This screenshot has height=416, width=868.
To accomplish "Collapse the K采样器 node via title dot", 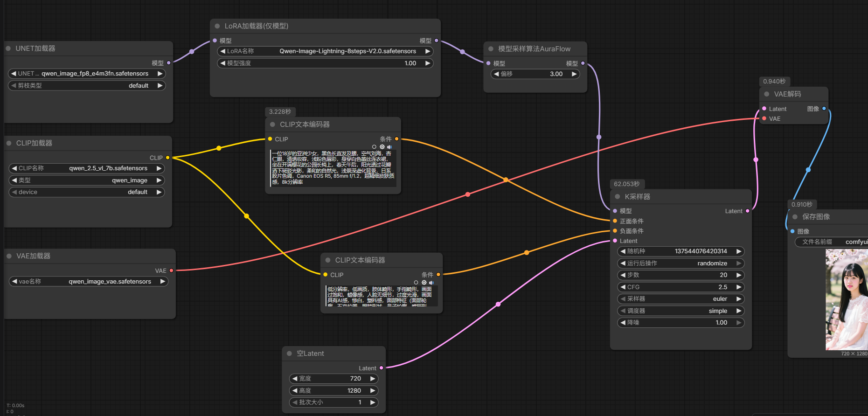I will [x=618, y=197].
